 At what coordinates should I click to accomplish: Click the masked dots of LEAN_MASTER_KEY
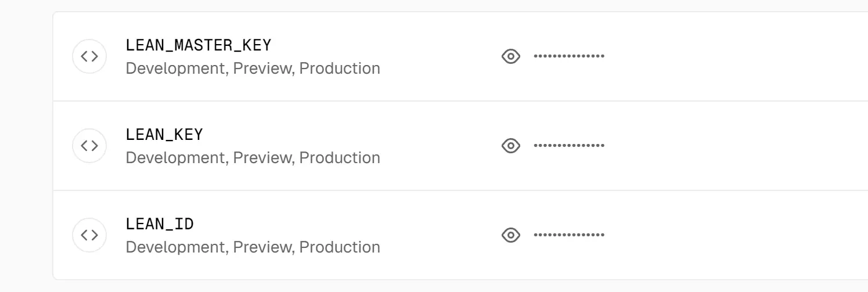pyautogui.click(x=569, y=56)
